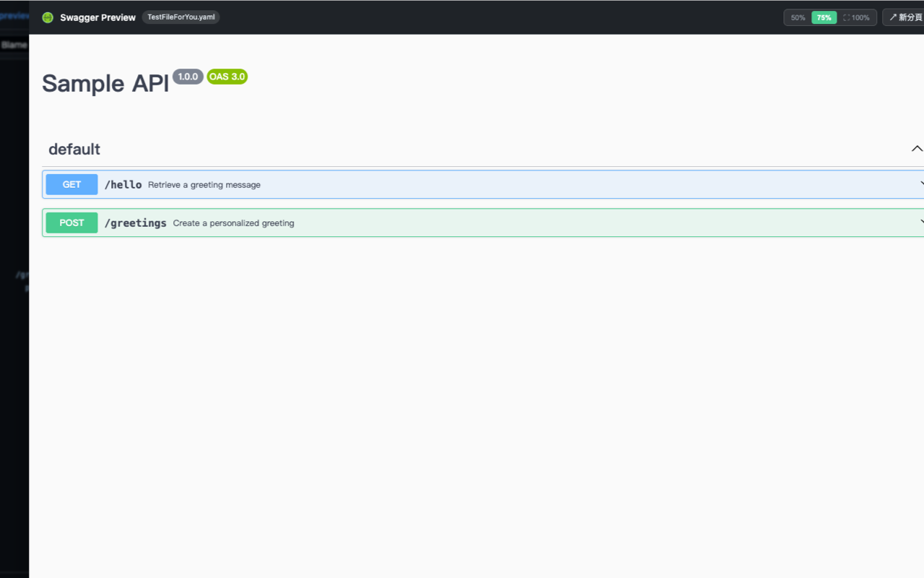Click the green POST method badge
The height and width of the screenshot is (578, 924).
pos(71,223)
